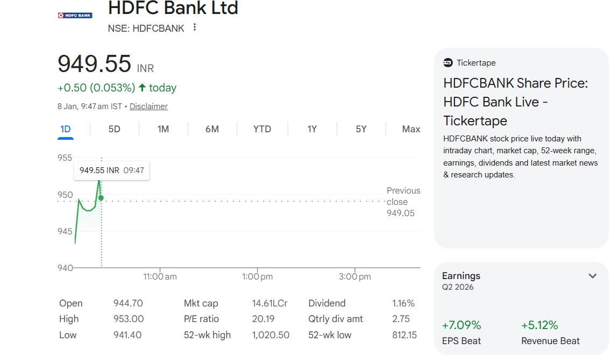View the 1Y price history tab
Viewport: 612px width, 364px height.
click(312, 129)
